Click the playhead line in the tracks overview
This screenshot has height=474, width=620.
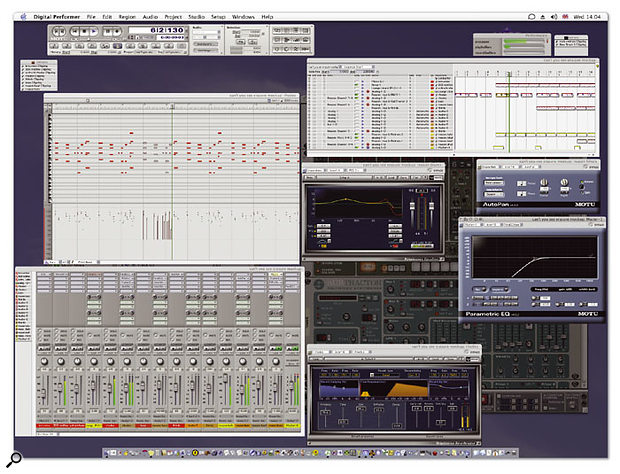509,113
